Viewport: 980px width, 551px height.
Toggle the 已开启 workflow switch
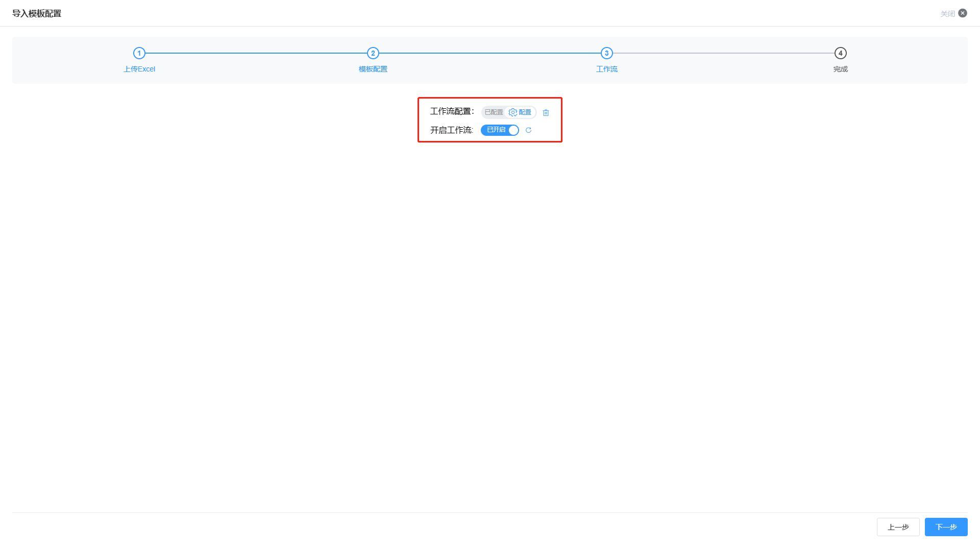(500, 130)
